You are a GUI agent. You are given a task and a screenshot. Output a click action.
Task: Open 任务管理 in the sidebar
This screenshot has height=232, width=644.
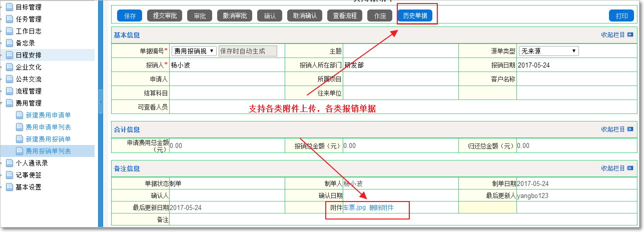click(x=29, y=19)
